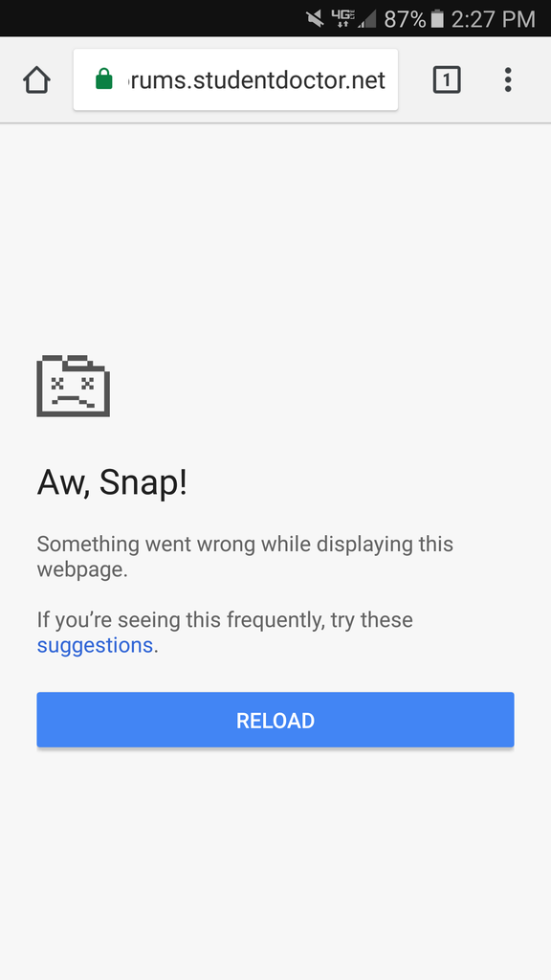
Task: Click the studentdoctor.net address bar
Action: pos(235,80)
